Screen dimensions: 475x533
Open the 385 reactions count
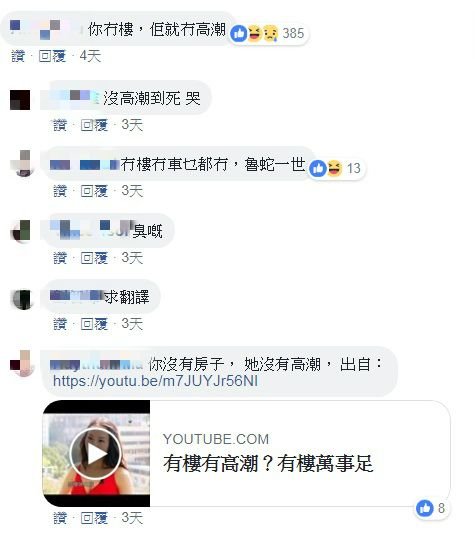coord(293,33)
